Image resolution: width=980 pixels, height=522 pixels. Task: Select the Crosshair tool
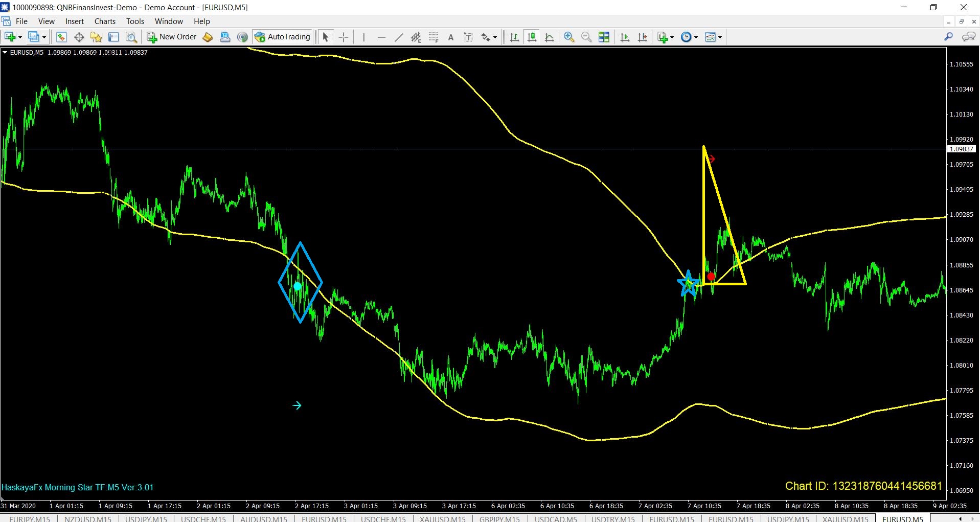click(x=344, y=37)
